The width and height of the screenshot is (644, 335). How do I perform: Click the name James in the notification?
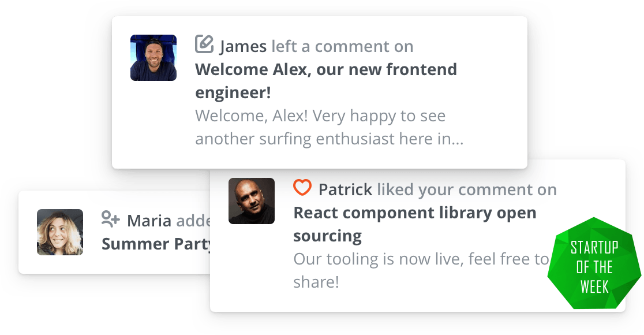(x=243, y=46)
